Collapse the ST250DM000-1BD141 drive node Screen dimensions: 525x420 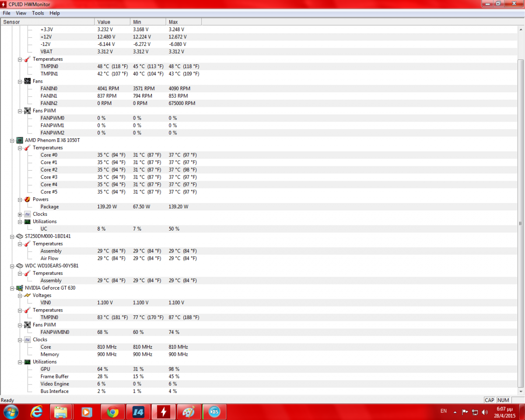(12, 236)
